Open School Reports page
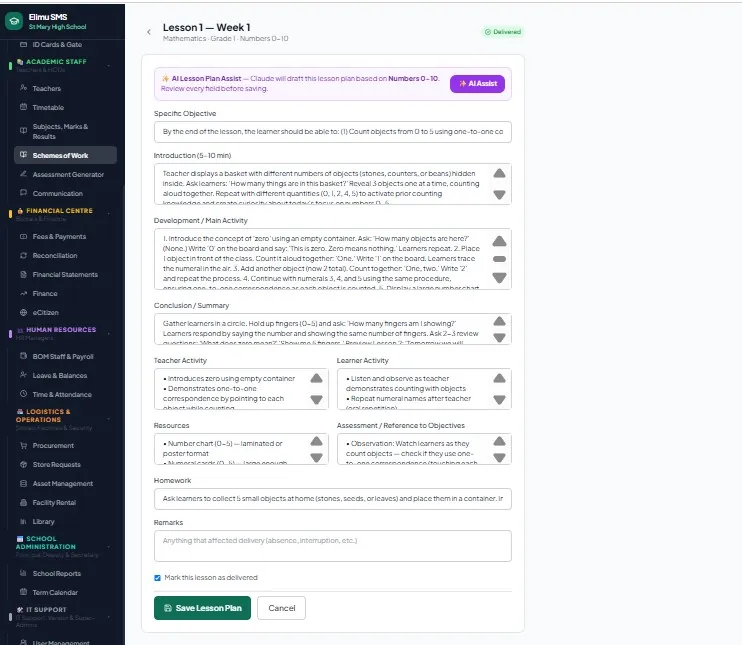This screenshot has width=742, height=645. (x=65, y=574)
